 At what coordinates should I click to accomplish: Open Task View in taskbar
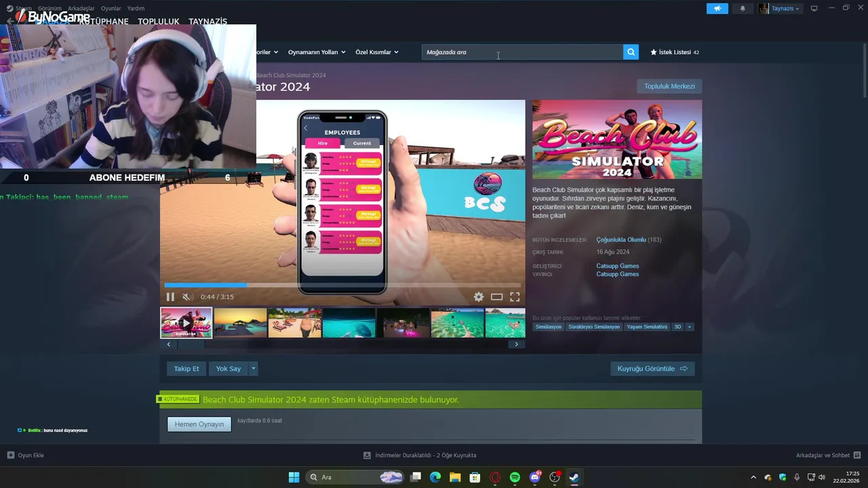[416, 477]
